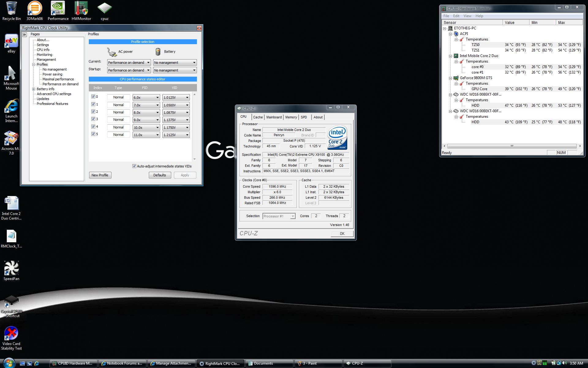
Task: Uncheck performance state index 5
Action: point(93,134)
